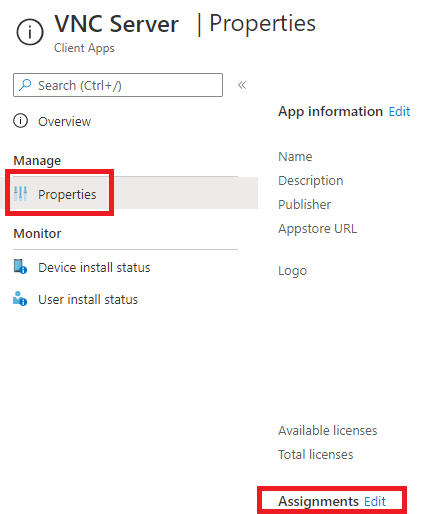
Task: Click the Logo label
Action: coord(293,271)
